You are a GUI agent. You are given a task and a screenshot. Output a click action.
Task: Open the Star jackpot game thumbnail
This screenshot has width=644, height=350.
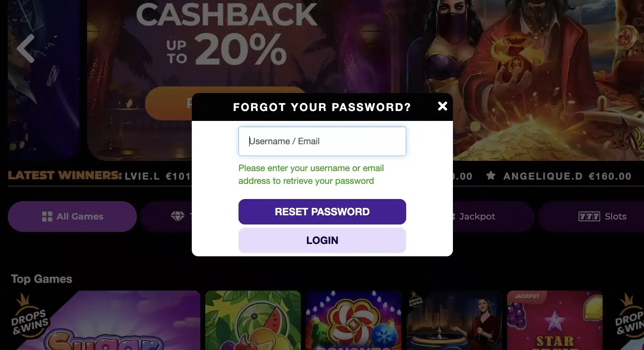coord(555,320)
